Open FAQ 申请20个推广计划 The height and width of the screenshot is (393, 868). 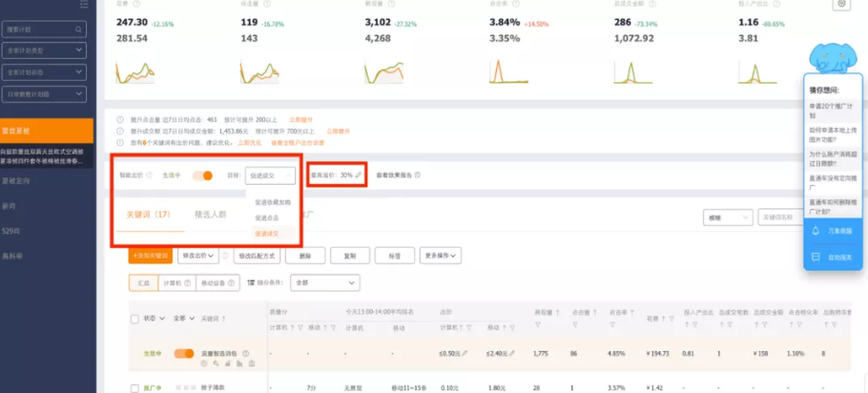[832, 110]
